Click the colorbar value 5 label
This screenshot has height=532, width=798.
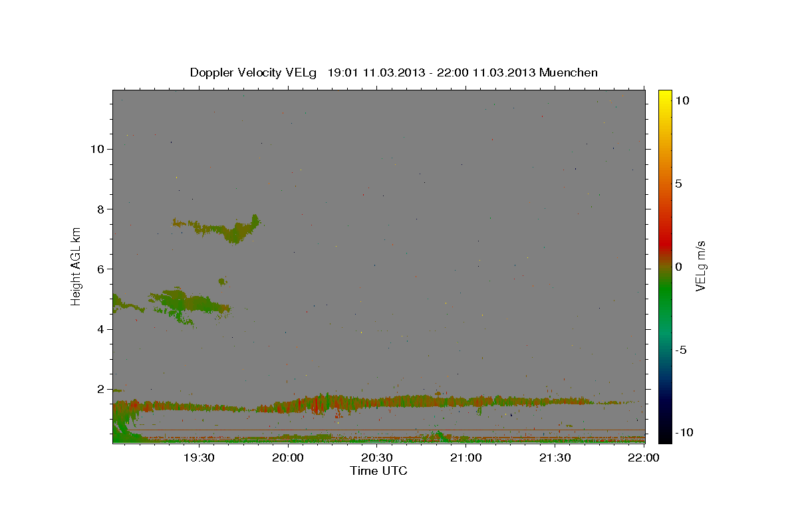[x=678, y=184]
